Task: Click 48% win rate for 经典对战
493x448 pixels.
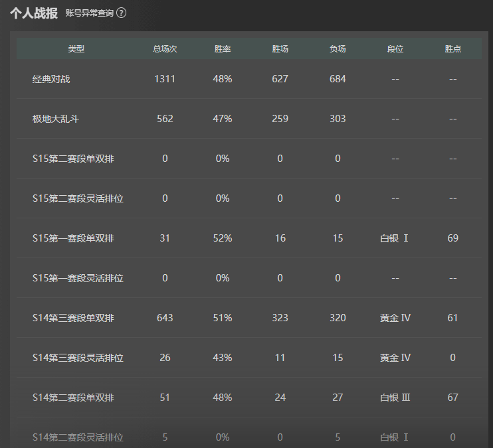Action: 223,79
